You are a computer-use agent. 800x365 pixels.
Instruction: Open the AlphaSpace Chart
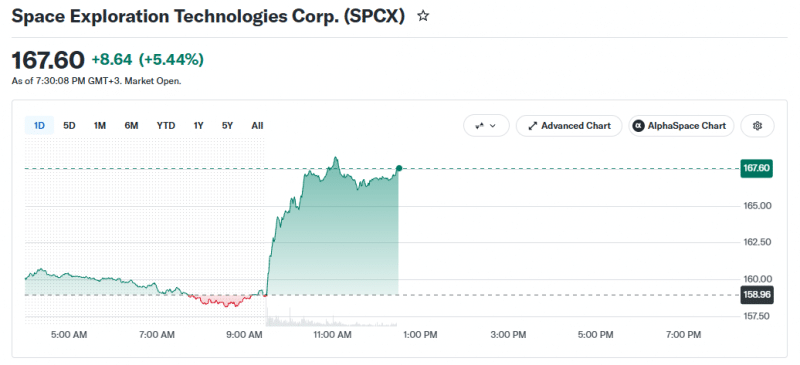[x=681, y=126]
